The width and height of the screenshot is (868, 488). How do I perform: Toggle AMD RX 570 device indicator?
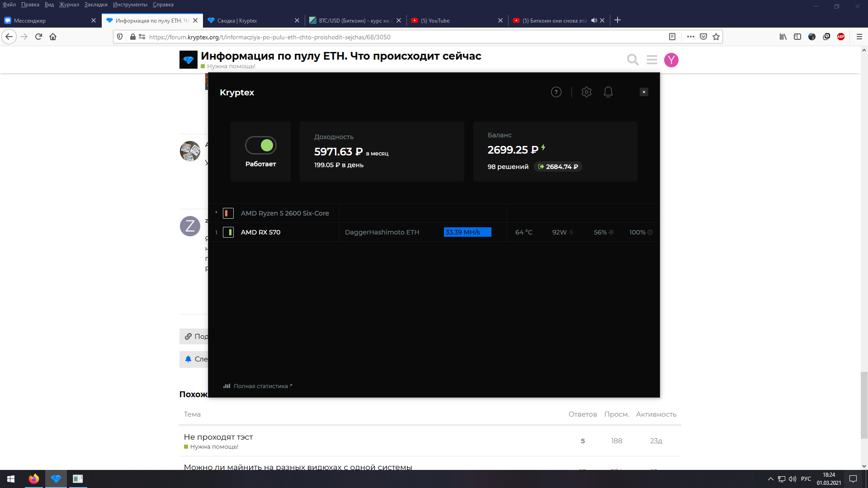point(228,232)
